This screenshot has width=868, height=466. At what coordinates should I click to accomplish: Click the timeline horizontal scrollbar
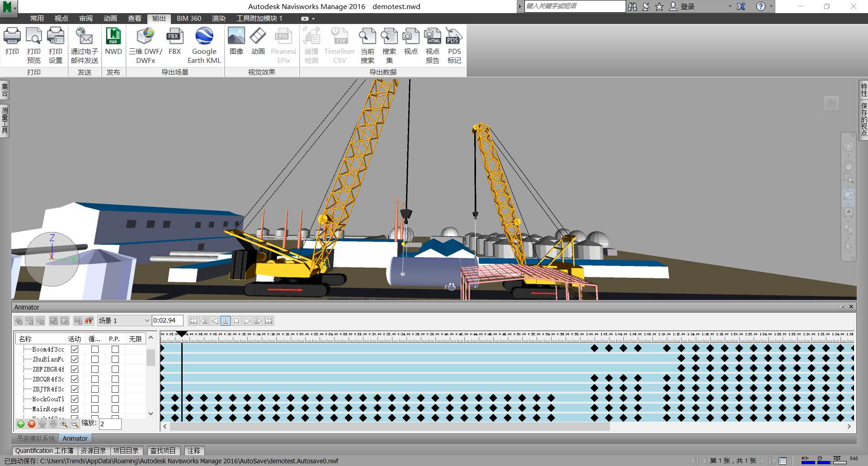(x=390, y=426)
